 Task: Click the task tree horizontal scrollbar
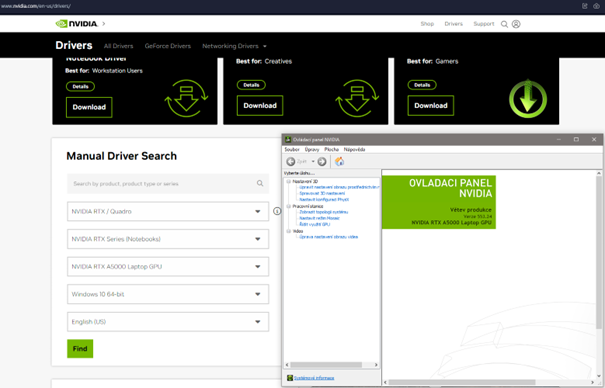(332, 364)
